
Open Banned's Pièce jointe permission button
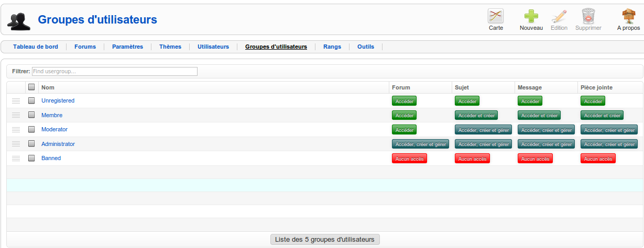pyautogui.click(x=597, y=159)
